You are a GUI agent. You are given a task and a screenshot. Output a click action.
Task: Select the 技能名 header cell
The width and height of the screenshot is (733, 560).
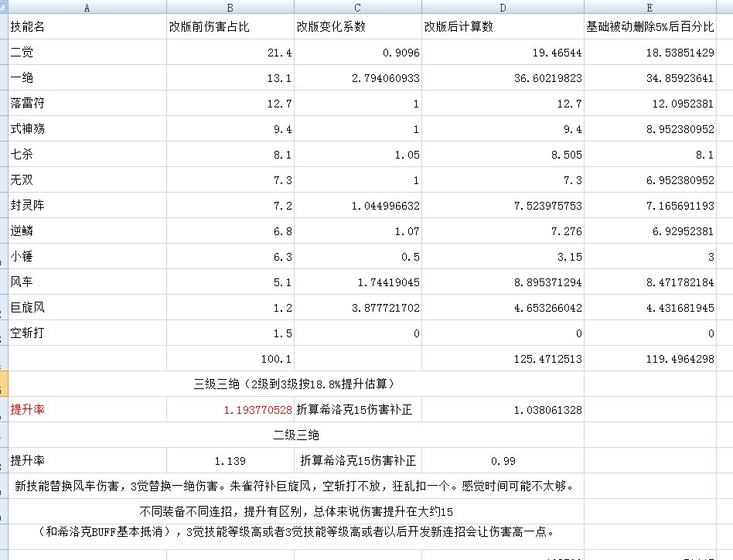click(x=87, y=27)
